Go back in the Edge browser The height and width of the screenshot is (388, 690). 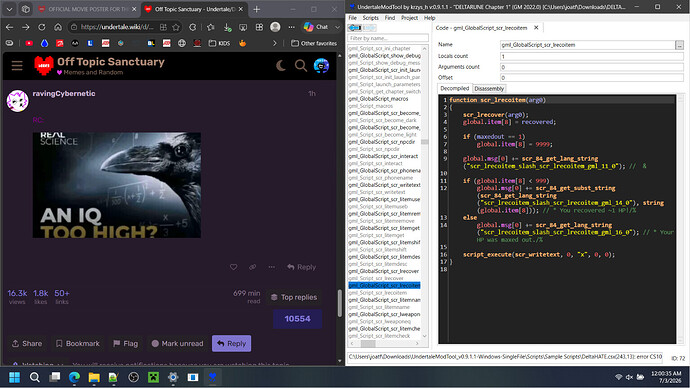[x=10, y=27]
